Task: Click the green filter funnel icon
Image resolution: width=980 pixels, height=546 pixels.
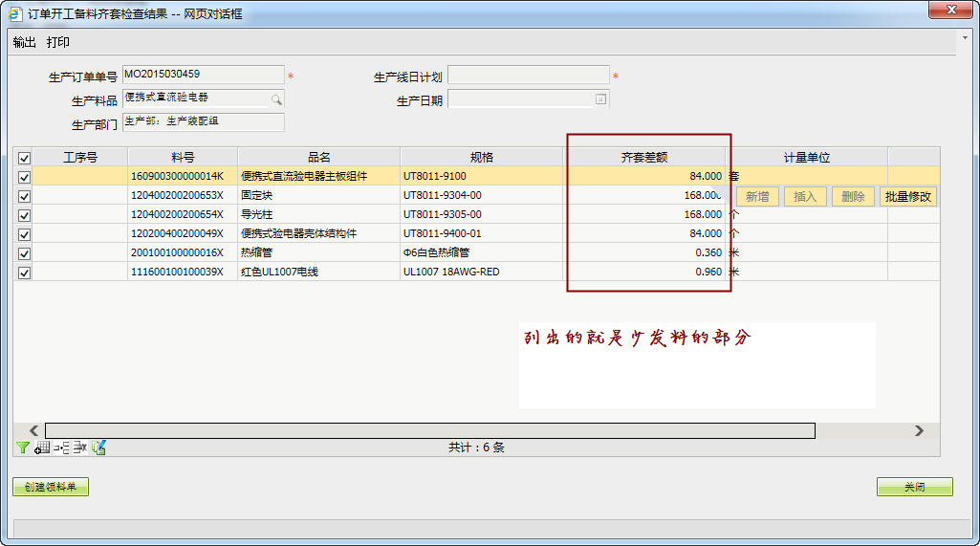Action: point(23,448)
